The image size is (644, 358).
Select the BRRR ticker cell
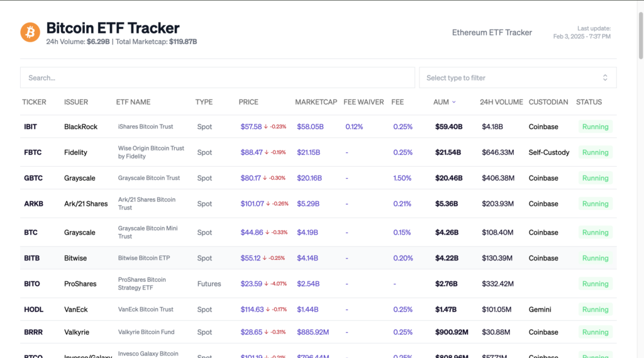click(33, 332)
